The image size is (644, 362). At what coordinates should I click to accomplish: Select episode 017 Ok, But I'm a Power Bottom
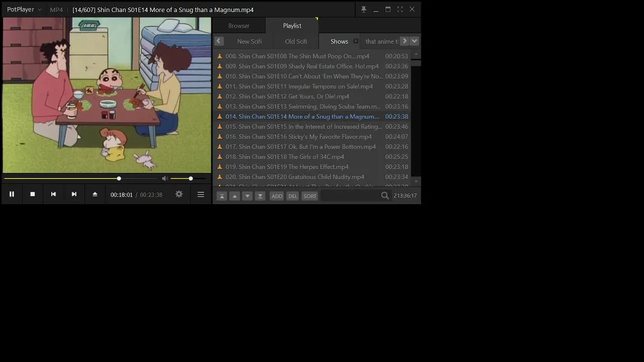312,147
